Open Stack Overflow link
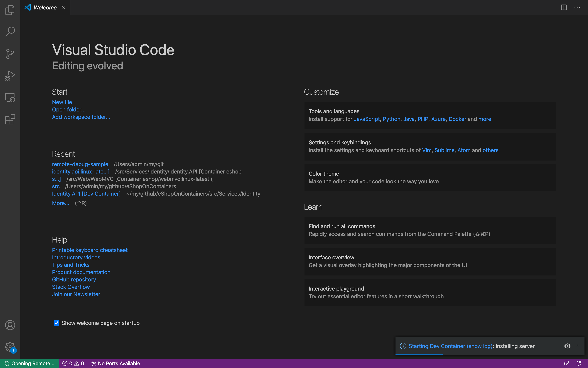This screenshot has height=368, width=588. click(x=71, y=287)
